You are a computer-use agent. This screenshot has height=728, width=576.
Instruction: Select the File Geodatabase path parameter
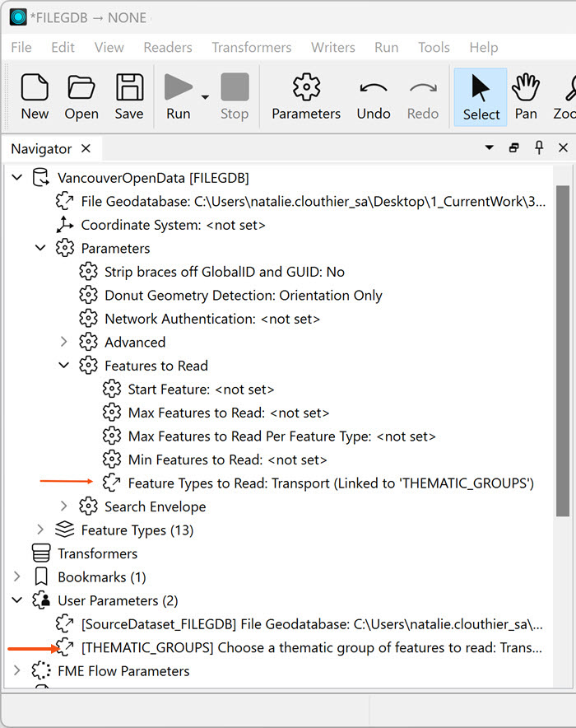click(x=313, y=202)
